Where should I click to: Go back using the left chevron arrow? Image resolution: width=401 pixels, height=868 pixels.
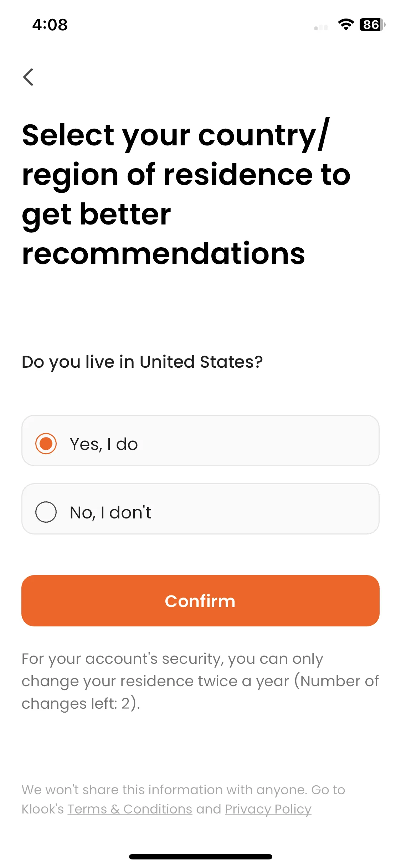click(28, 77)
